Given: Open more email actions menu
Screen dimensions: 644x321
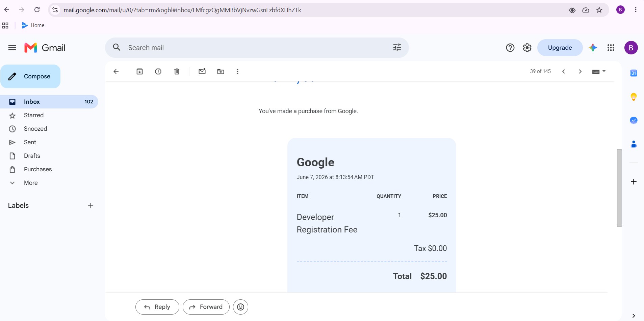Looking at the screenshot, I should [237, 71].
